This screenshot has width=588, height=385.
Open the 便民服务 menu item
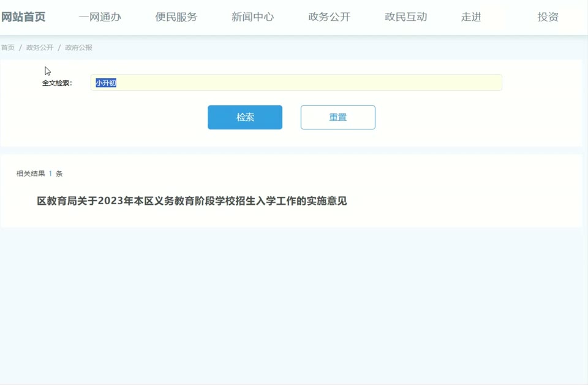(176, 17)
